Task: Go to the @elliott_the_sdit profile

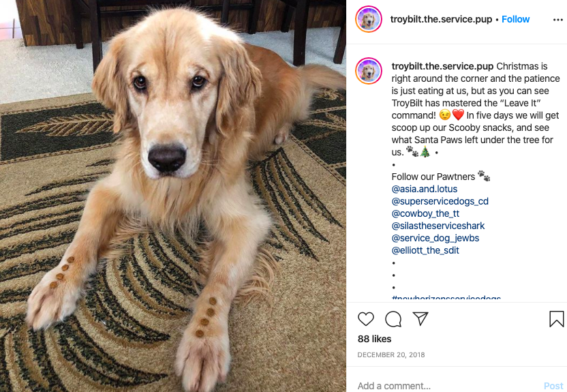Action: pyautogui.click(x=425, y=250)
